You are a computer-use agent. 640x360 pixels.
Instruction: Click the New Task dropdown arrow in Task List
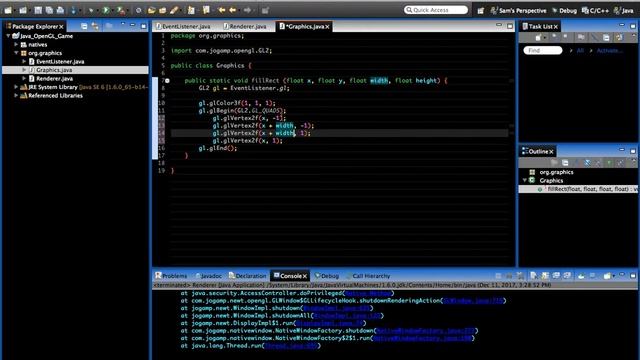pyautogui.click(x=544, y=38)
